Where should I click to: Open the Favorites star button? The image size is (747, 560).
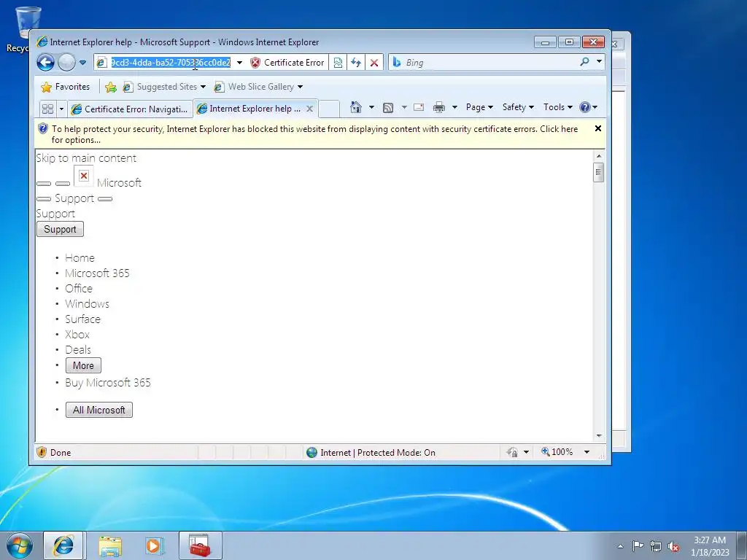pos(66,87)
